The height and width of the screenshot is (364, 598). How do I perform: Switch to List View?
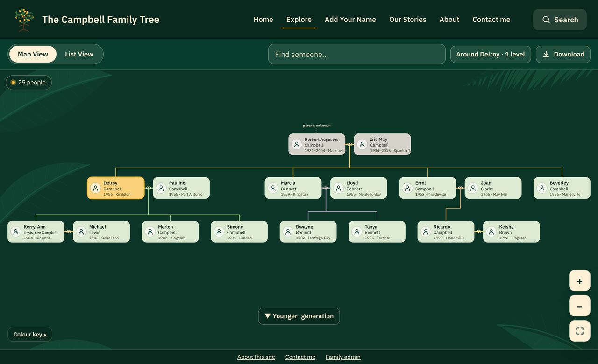(x=79, y=54)
